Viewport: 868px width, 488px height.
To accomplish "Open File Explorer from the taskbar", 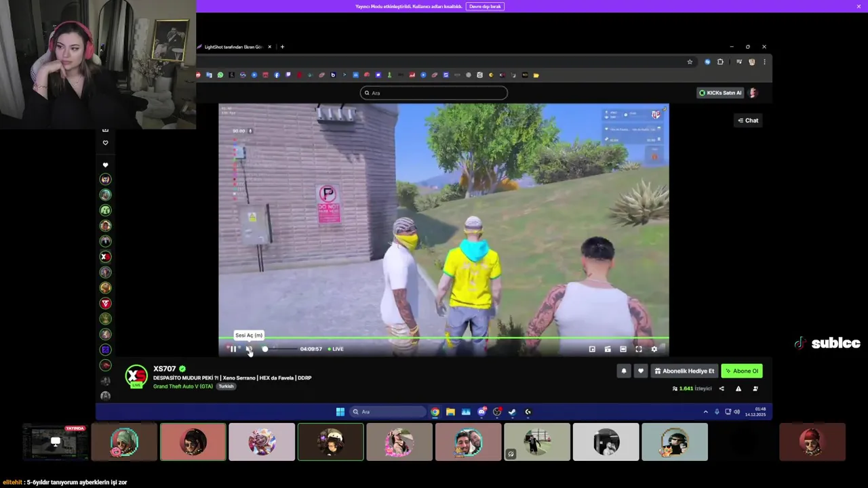I will [450, 411].
